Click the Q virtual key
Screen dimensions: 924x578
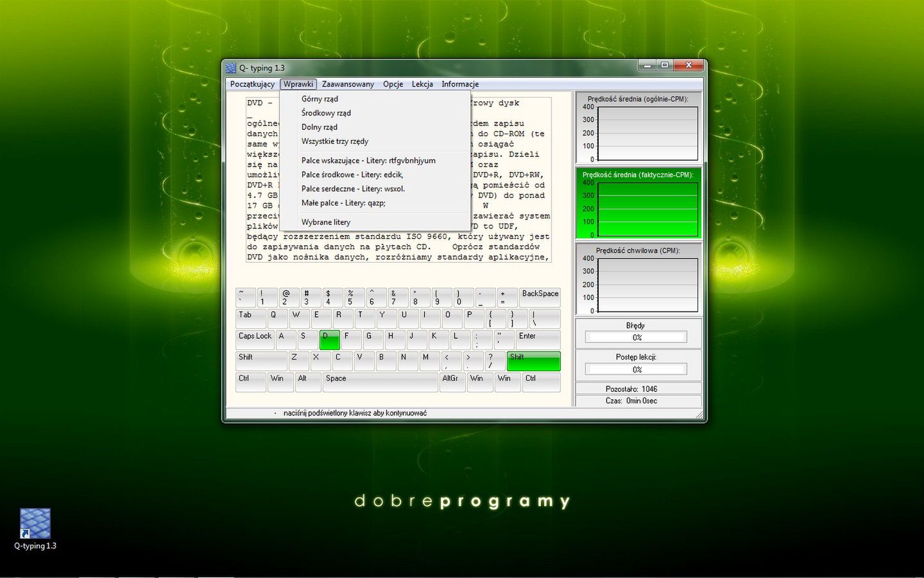pos(278,319)
